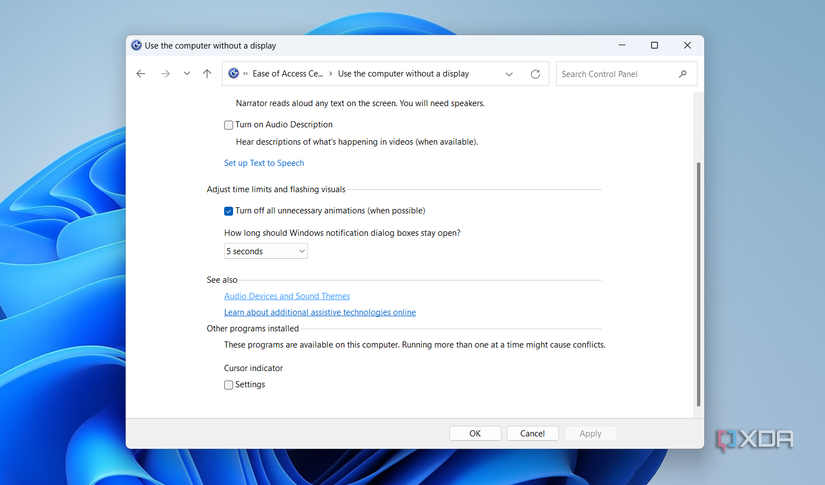825x485 pixels.
Task: Maximize the Control Panel window
Action: [x=654, y=45]
